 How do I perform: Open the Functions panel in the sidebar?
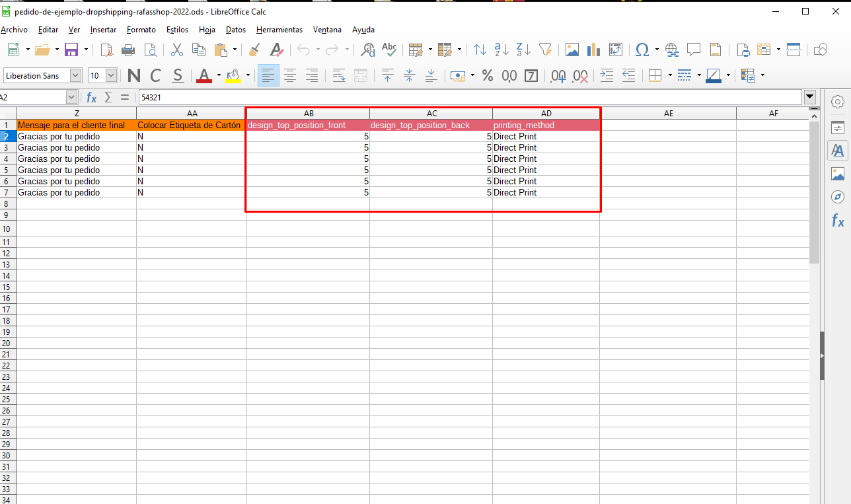(x=837, y=221)
